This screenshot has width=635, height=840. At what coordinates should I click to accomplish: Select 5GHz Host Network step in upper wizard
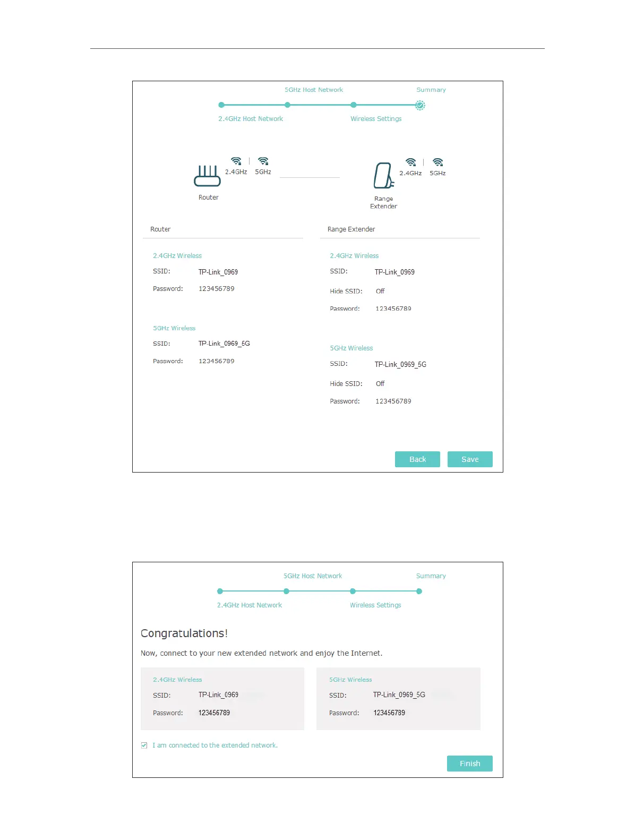[x=314, y=90]
